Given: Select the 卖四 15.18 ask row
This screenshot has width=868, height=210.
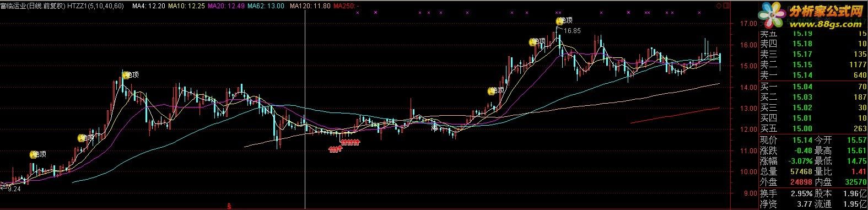Looking at the screenshot, I should pos(813,44).
